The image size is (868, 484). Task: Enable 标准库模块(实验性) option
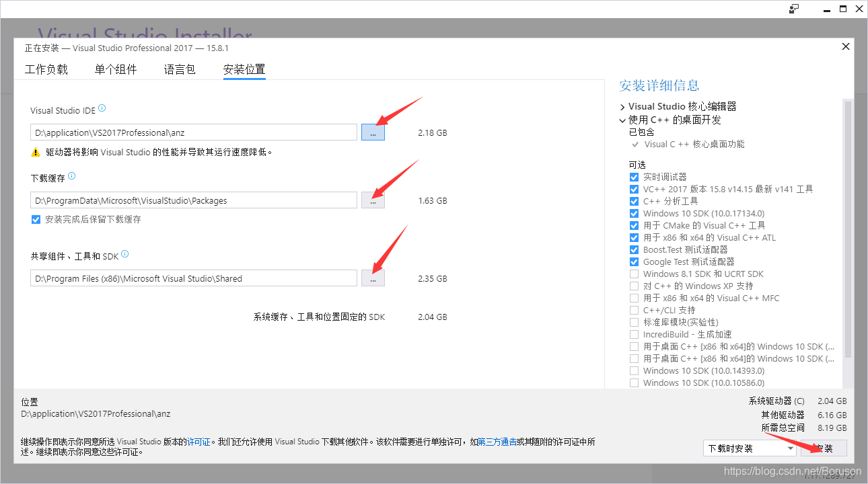click(634, 322)
